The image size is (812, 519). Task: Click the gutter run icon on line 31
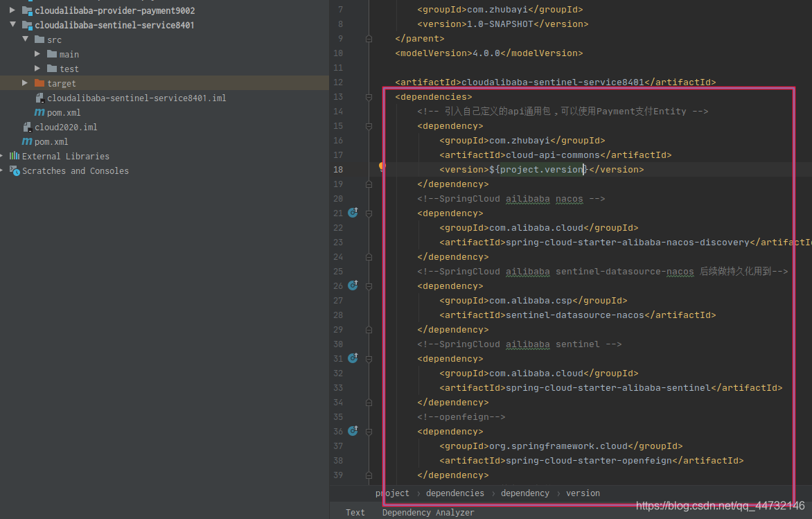click(x=353, y=358)
